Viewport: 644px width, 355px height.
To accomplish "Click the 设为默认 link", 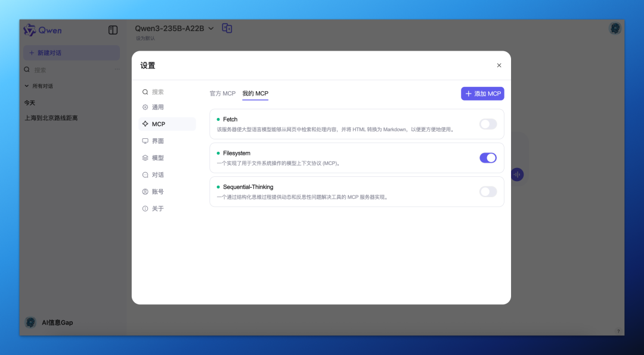I will tap(145, 39).
